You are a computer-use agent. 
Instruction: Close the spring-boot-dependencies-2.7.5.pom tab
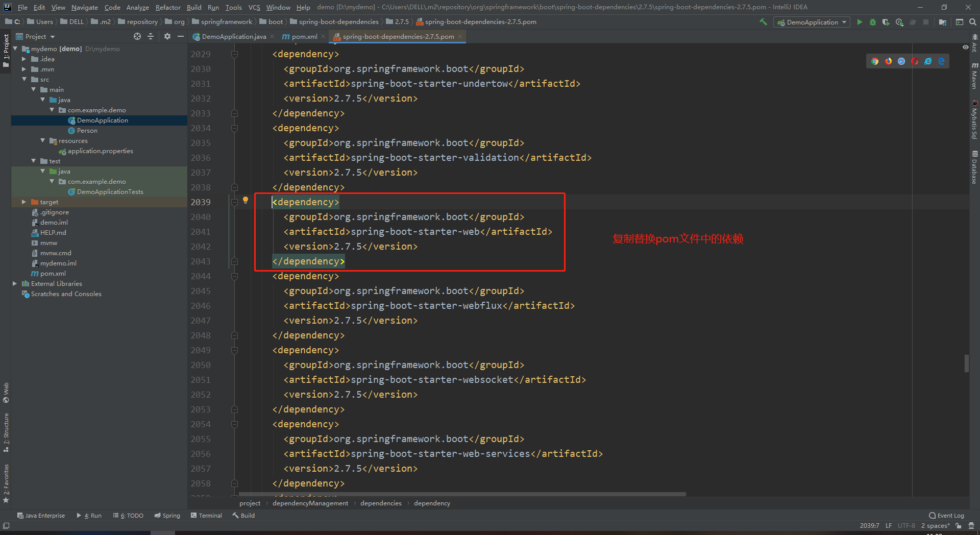[x=460, y=36]
